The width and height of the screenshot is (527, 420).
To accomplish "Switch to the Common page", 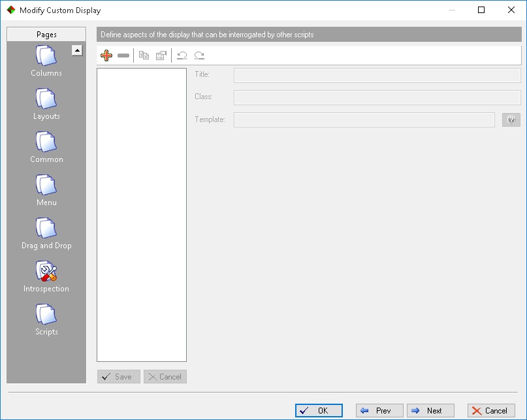I will pos(46,147).
